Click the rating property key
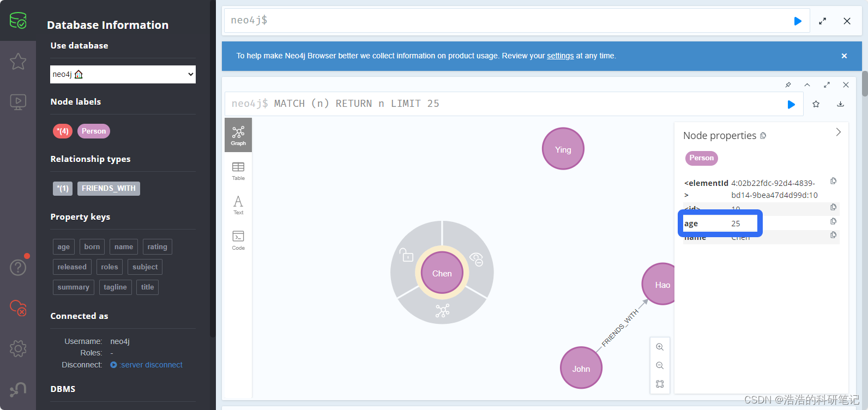Image resolution: width=868 pixels, height=410 pixels. point(158,247)
